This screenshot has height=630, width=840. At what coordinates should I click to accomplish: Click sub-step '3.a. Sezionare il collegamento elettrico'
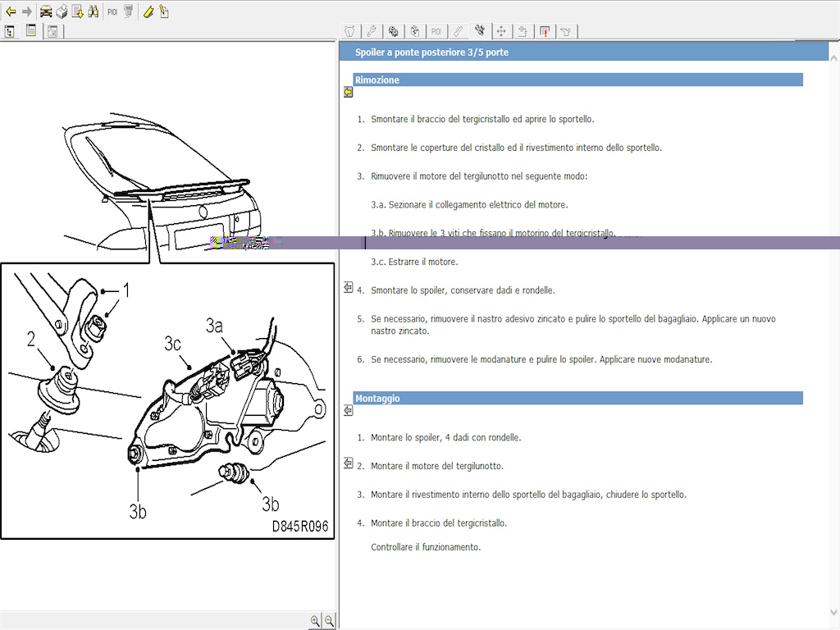pos(469,204)
